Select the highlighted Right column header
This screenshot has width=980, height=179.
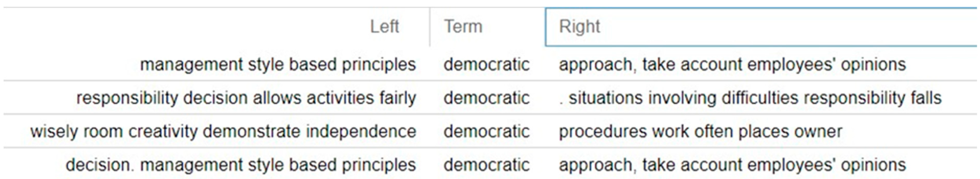coord(579,27)
